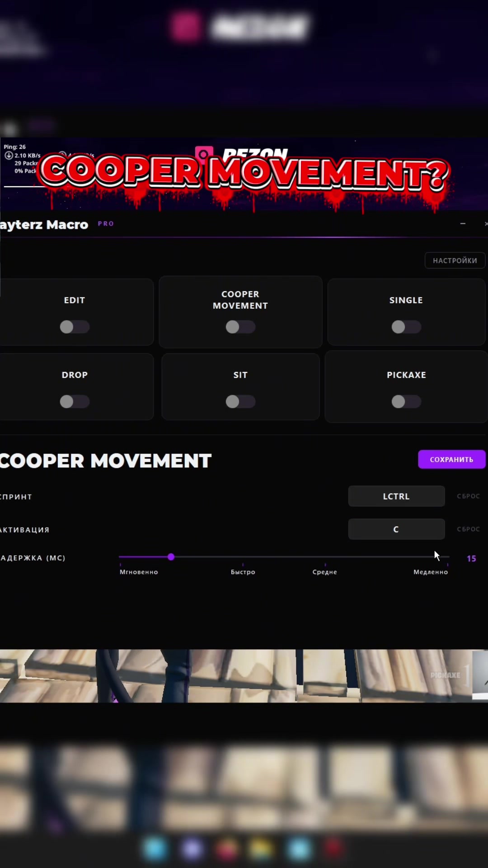
Task: Enable the COOPER MOVEMENT switch
Action: click(x=240, y=327)
